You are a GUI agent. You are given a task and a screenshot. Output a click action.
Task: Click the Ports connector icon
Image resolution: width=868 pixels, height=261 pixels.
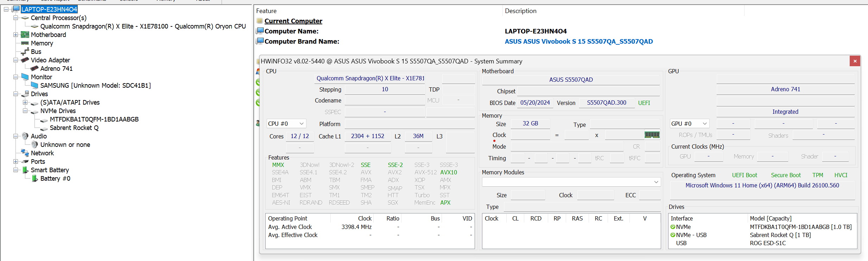pyautogui.click(x=25, y=161)
